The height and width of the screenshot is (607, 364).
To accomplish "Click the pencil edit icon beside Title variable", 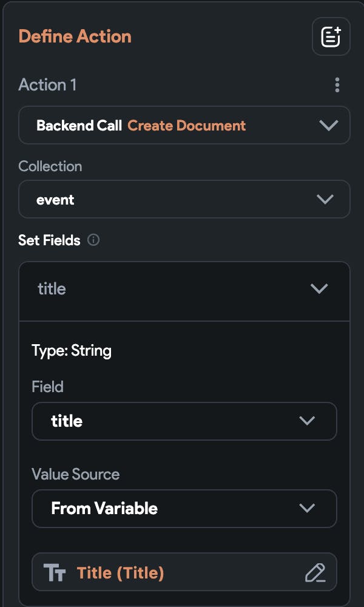I will coord(315,572).
